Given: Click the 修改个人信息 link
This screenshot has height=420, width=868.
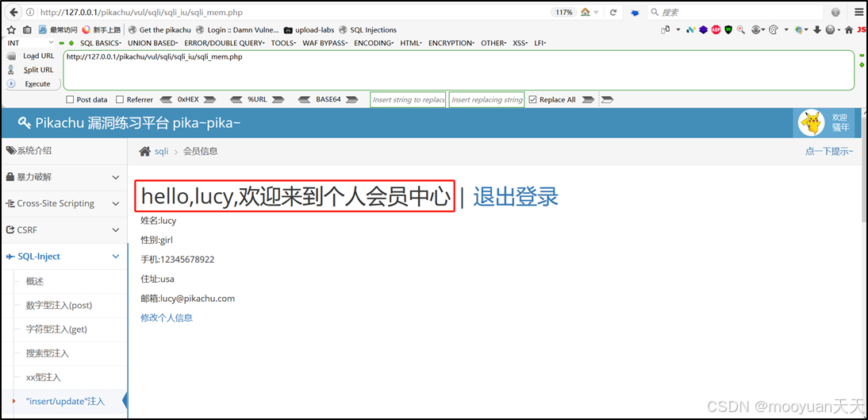Looking at the screenshot, I should point(167,318).
